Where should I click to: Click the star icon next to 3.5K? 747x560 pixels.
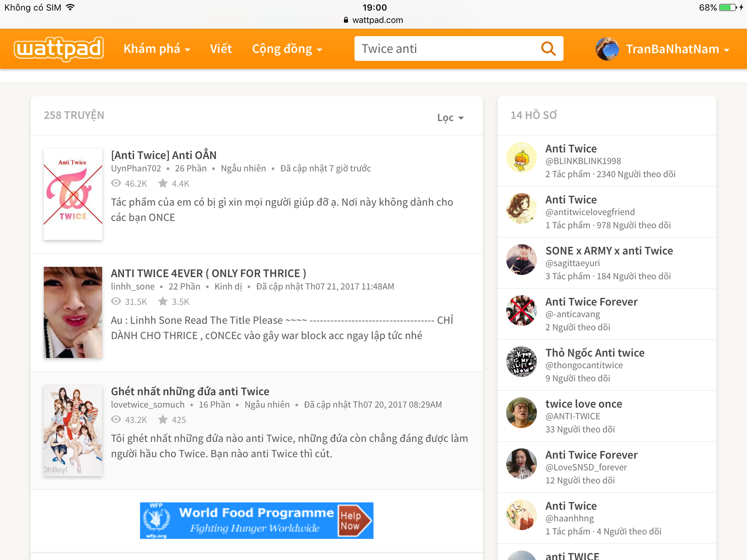click(x=163, y=301)
